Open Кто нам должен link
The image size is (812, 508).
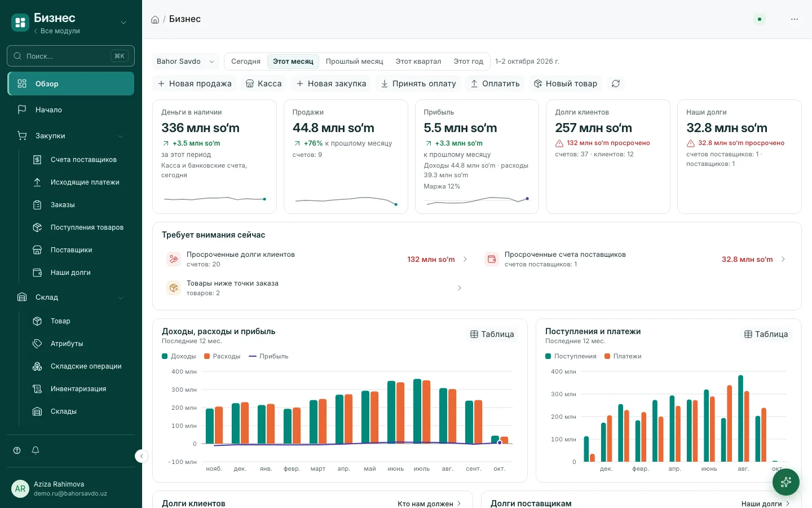click(429, 503)
